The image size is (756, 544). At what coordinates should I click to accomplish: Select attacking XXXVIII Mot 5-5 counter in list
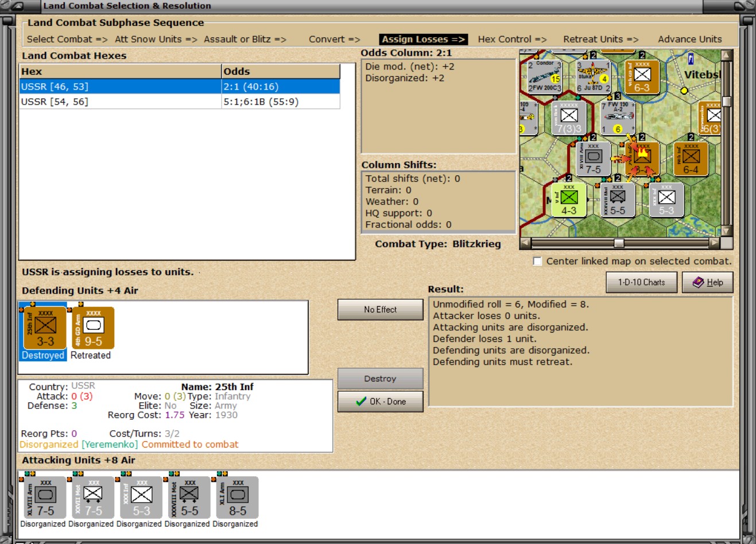pos(189,498)
